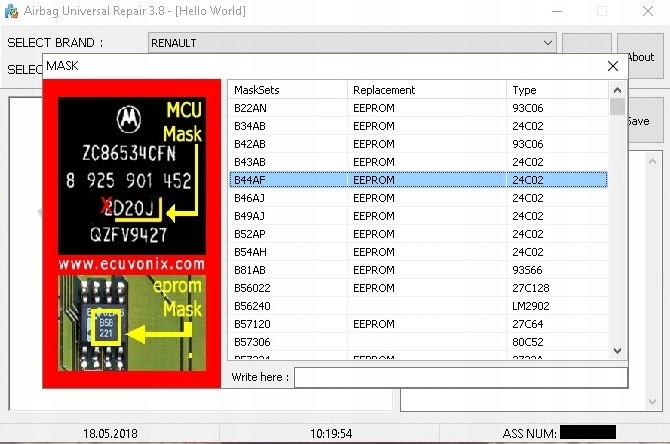Click the background panel scroll down arrow
The image size is (670, 444).
point(652,402)
